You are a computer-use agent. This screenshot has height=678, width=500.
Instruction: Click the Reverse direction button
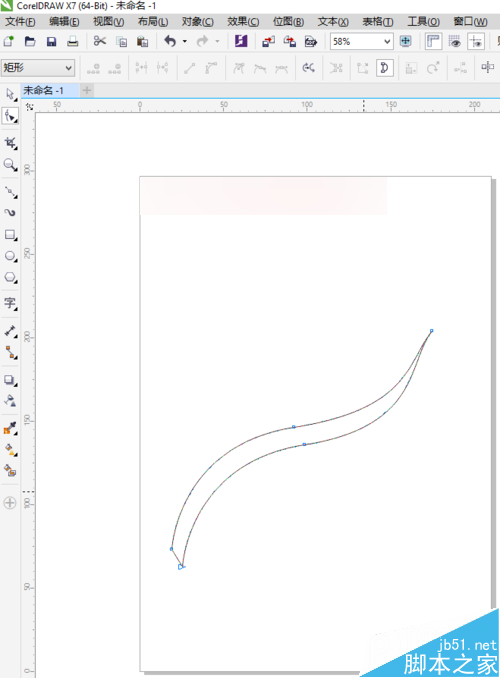click(308, 68)
